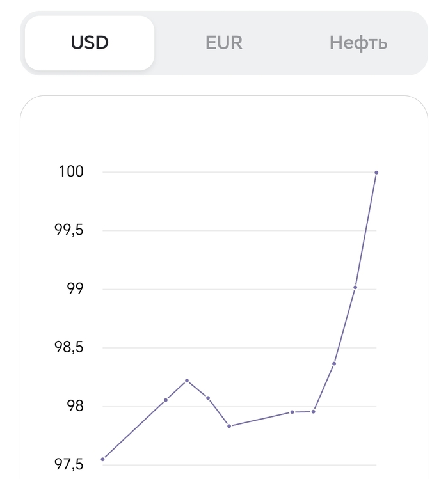The height and width of the screenshot is (479, 448).
Task: Click the data point just below 98,5
Action: point(334,363)
